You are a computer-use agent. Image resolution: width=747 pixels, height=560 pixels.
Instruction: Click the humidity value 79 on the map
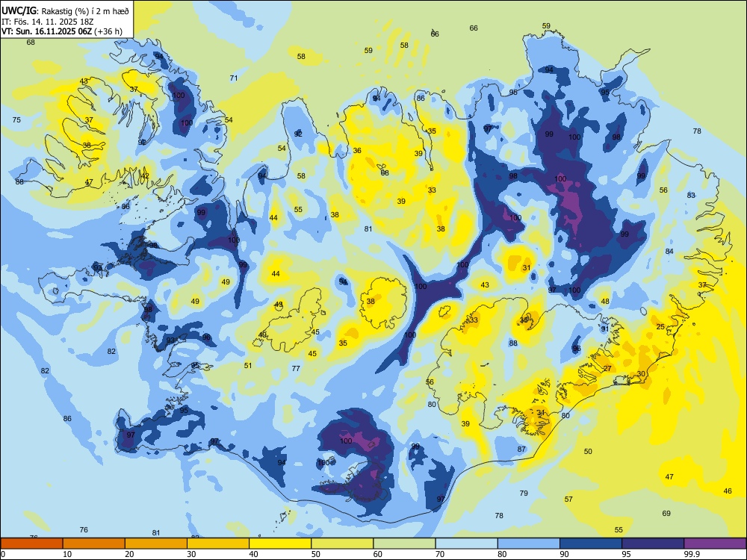(x=524, y=494)
